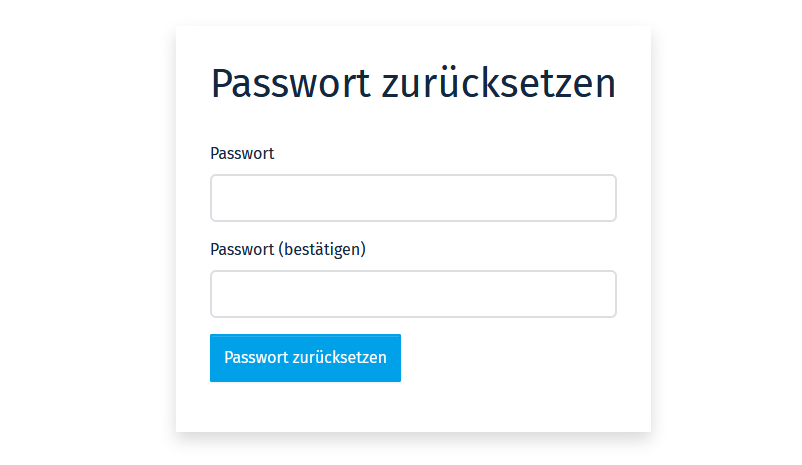
Task: Activate the reset password submit button
Action: coord(305,358)
